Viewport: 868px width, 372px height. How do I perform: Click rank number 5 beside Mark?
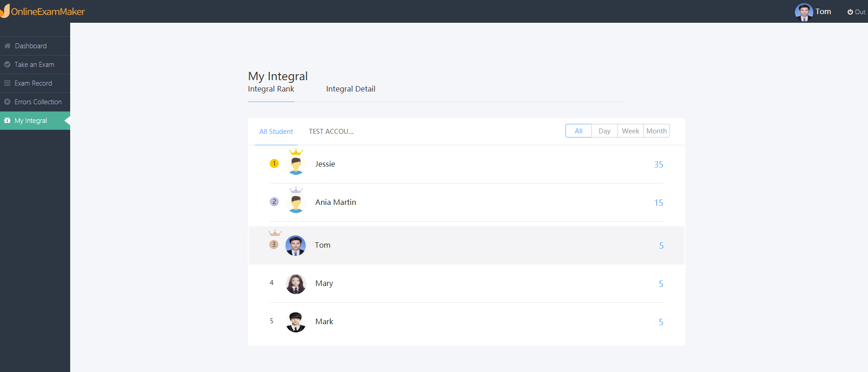272,321
